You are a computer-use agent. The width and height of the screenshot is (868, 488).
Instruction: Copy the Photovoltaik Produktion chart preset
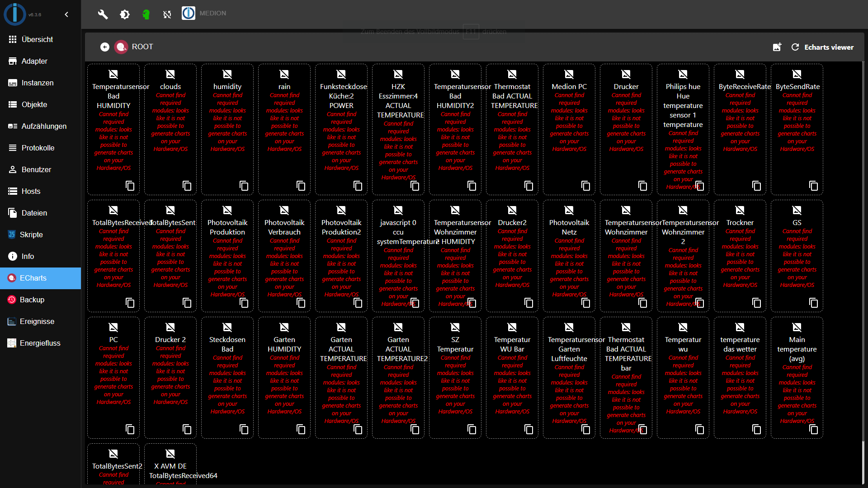tap(244, 303)
